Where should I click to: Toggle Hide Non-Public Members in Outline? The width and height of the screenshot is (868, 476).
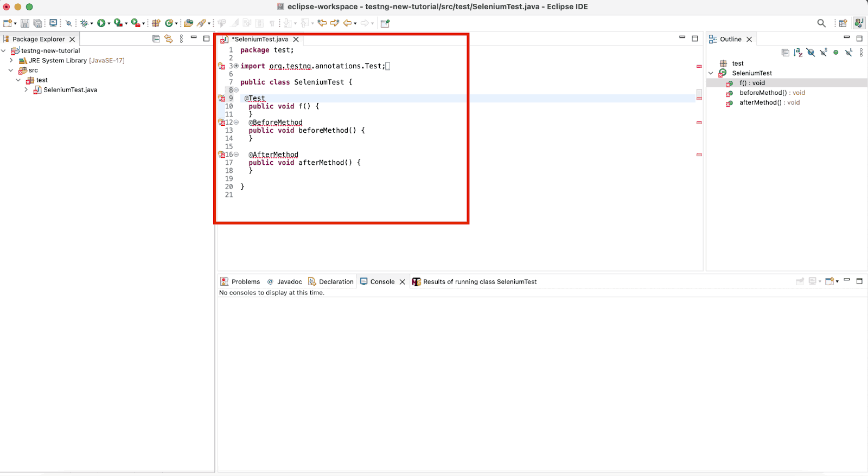coord(836,53)
